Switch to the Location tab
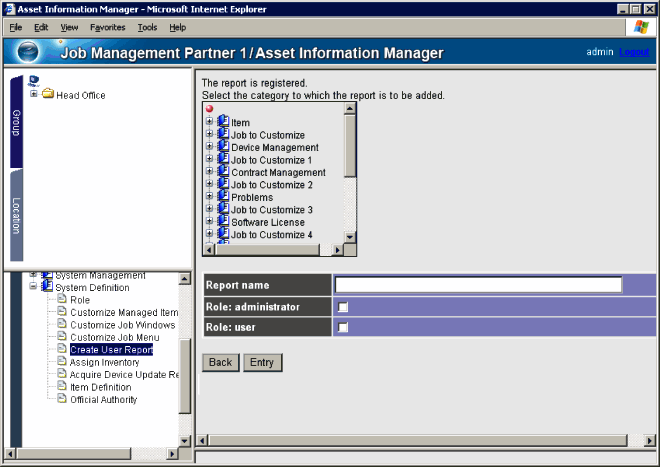 [x=16, y=216]
